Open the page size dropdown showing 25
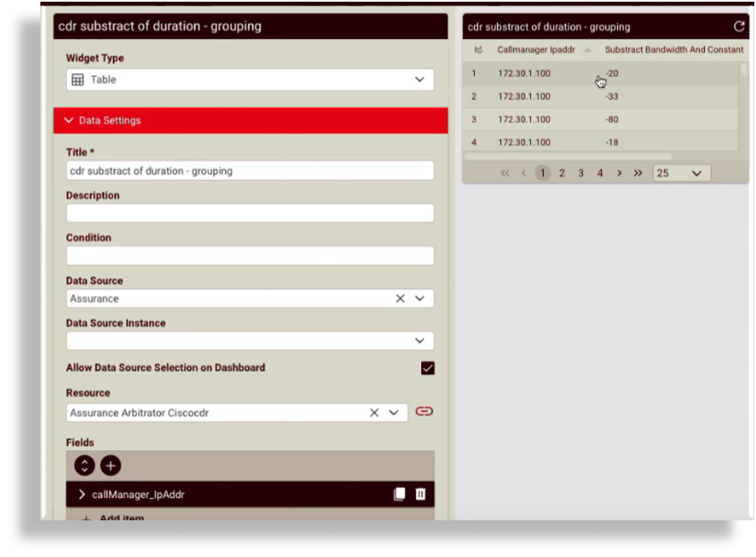The height and width of the screenshot is (557, 756). click(x=681, y=173)
